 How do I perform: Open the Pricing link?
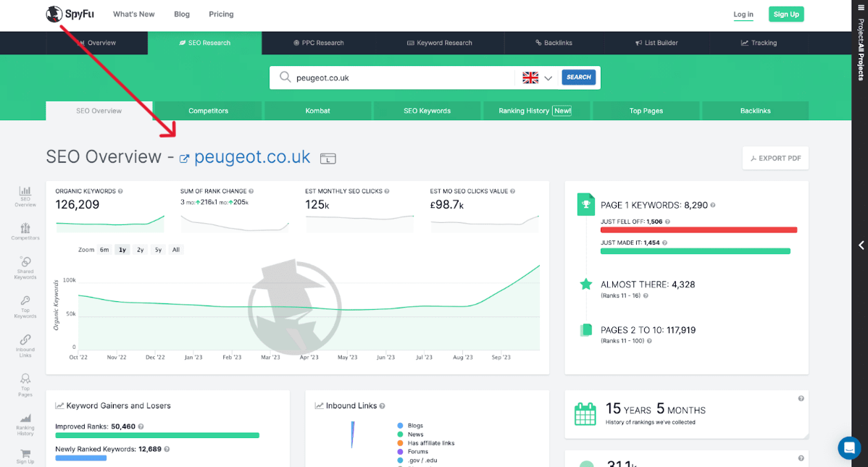point(221,14)
